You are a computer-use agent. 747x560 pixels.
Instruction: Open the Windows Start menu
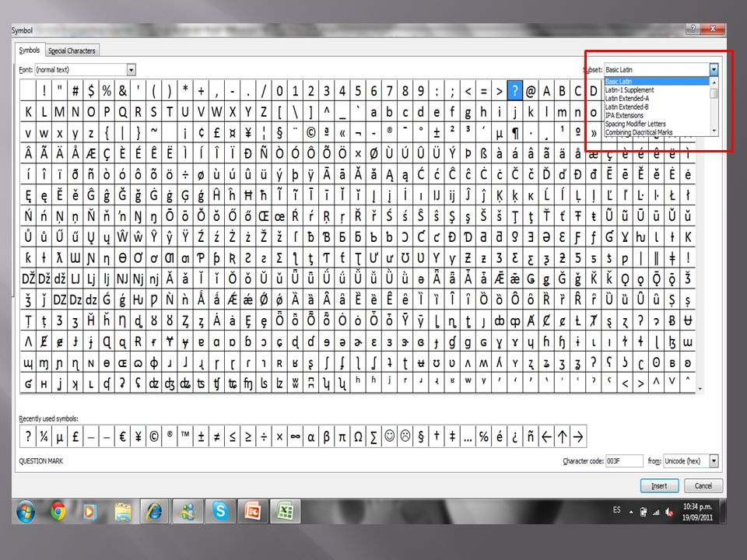(26, 512)
